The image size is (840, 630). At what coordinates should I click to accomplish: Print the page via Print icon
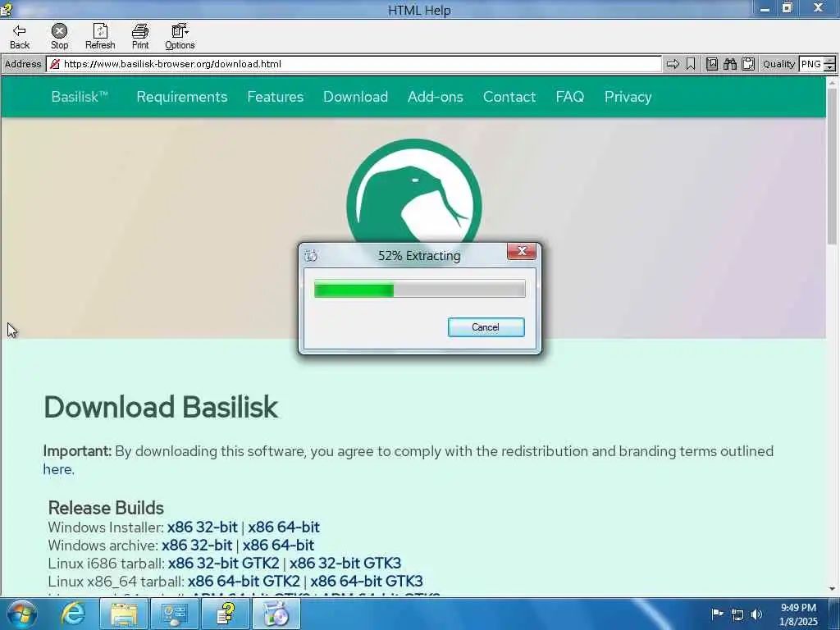pyautogui.click(x=140, y=36)
